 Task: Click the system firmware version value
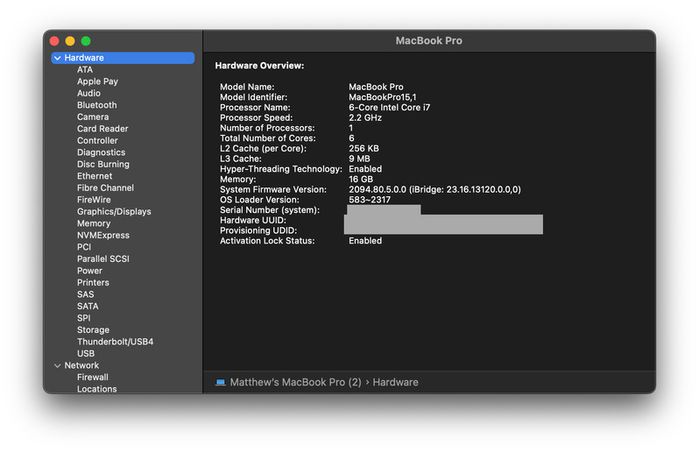[x=435, y=190]
